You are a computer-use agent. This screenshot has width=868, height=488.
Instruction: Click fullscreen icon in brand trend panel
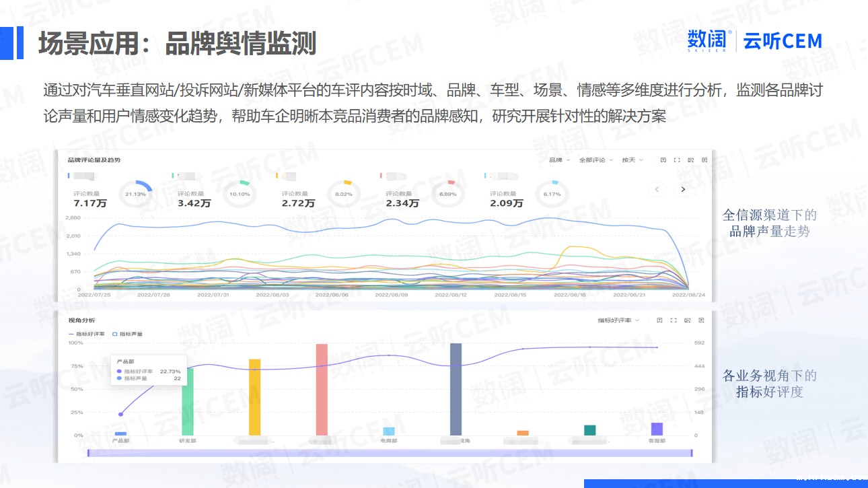pyautogui.click(x=677, y=160)
